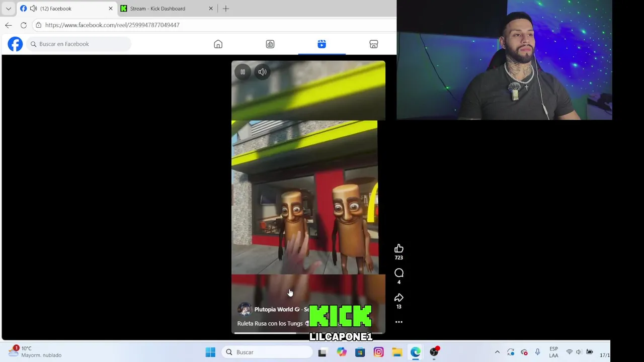This screenshot has height=362, width=644.
Task: Click the Buscar en Facebook search field
Action: (x=78, y=44)
